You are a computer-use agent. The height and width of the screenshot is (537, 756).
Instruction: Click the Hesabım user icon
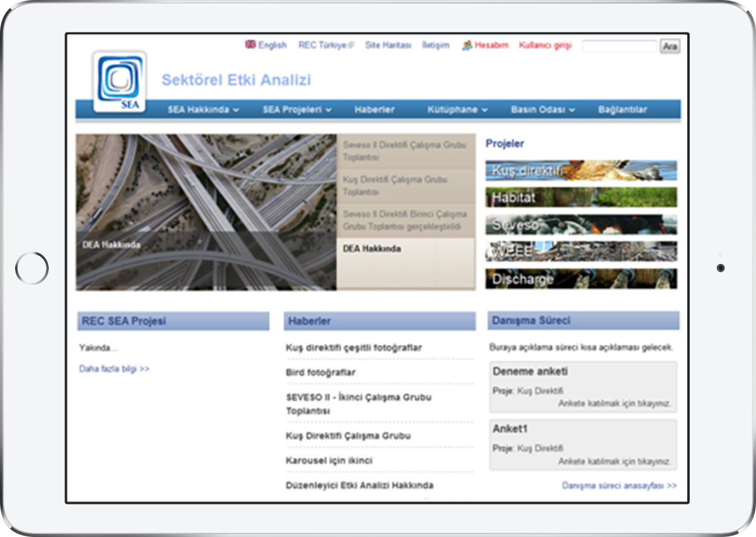(467, 45)
